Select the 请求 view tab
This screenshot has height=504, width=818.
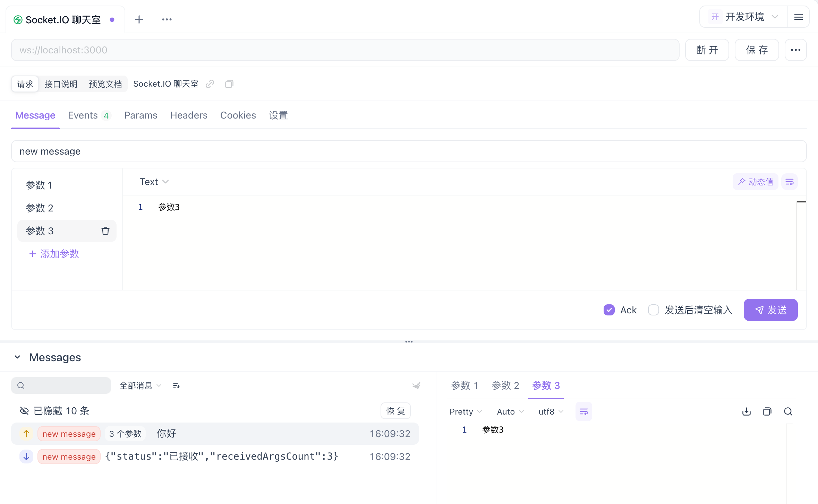[25, 84]
